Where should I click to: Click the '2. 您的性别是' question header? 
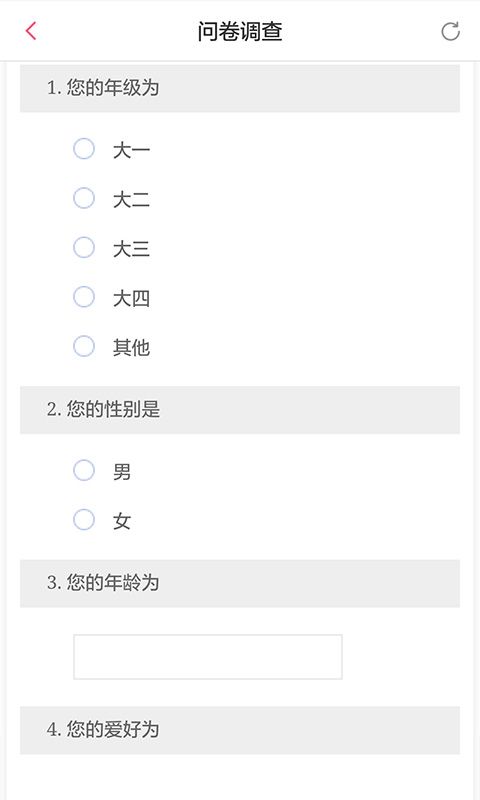240,410
